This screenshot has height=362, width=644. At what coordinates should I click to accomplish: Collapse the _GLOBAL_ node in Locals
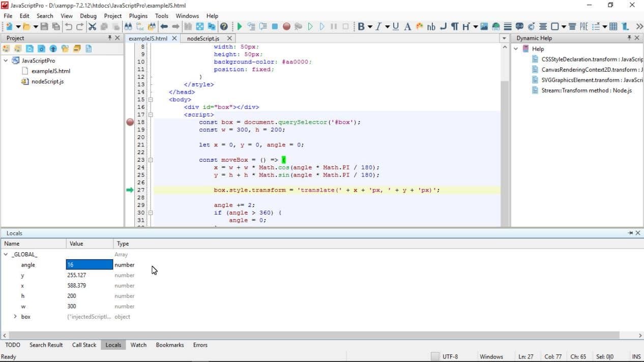pos(6,254)
